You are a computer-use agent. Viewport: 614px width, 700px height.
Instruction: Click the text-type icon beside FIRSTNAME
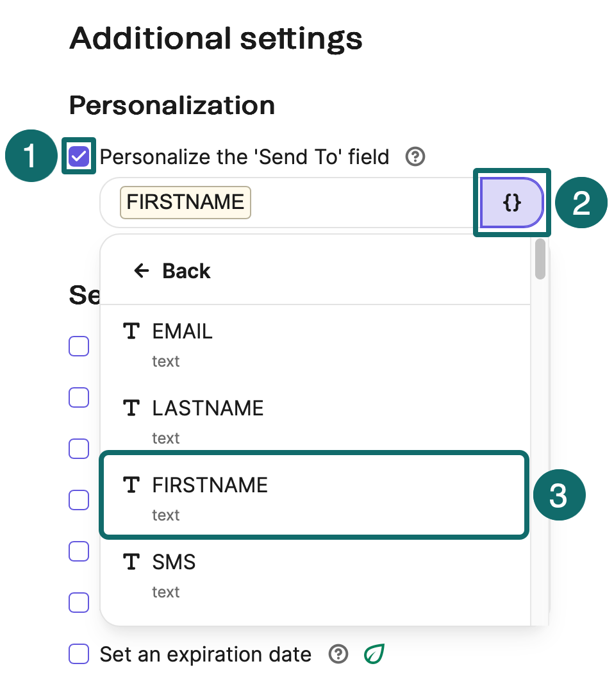131,485
